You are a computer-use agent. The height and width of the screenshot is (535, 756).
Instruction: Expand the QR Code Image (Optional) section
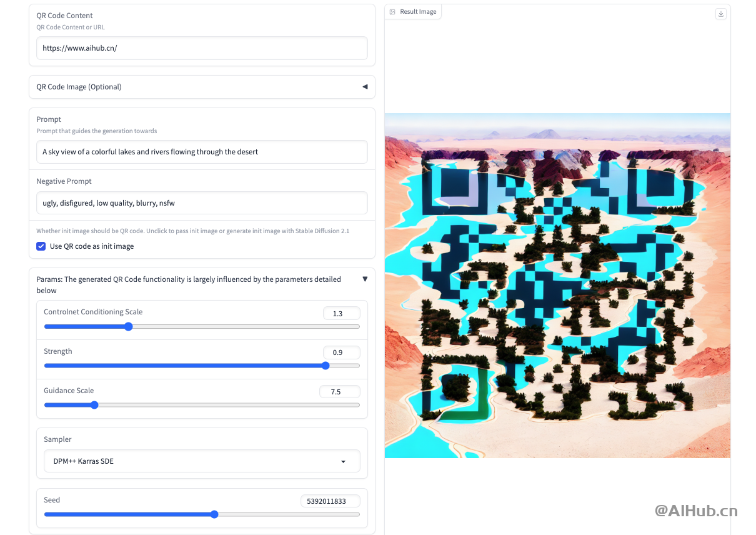click(x=365, y=87)
